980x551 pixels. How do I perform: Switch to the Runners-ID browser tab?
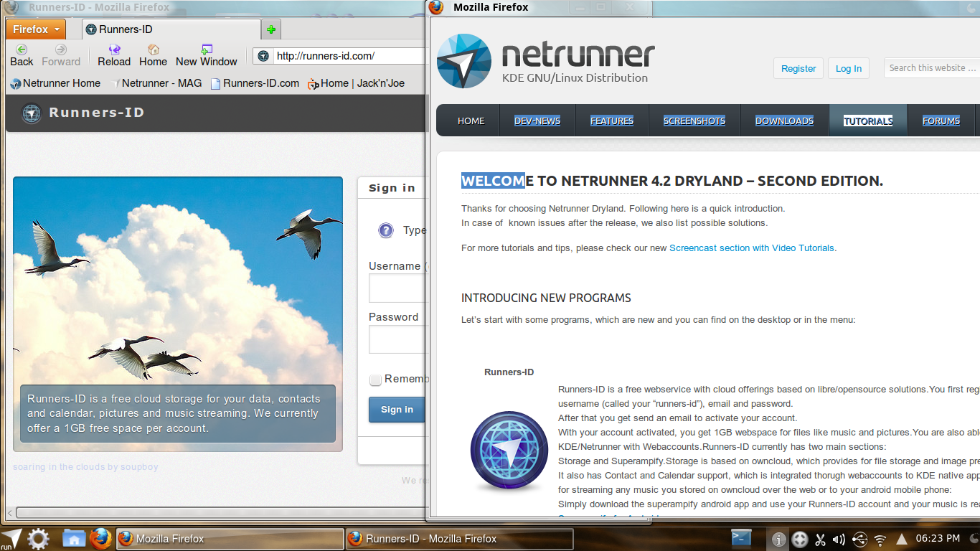pyautogui.click(x=171, y=29)
